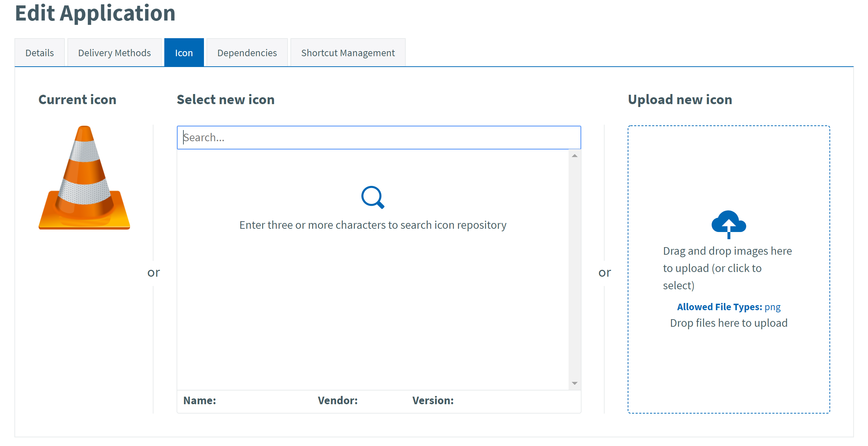Click scrollbar up arrow in icon list
Screen dimensions: 868x446
pos(575,156)
